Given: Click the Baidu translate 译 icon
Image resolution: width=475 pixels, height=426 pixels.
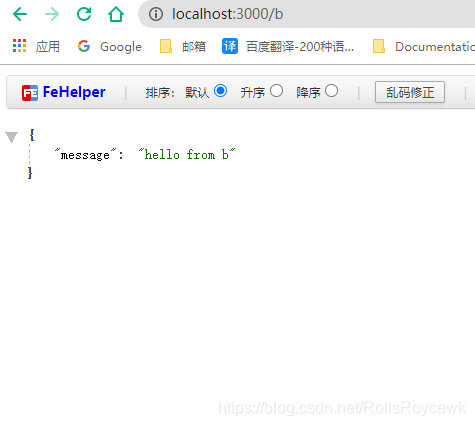Looking at the screenshot, I should pyautogui.click(x=230, y=46).
